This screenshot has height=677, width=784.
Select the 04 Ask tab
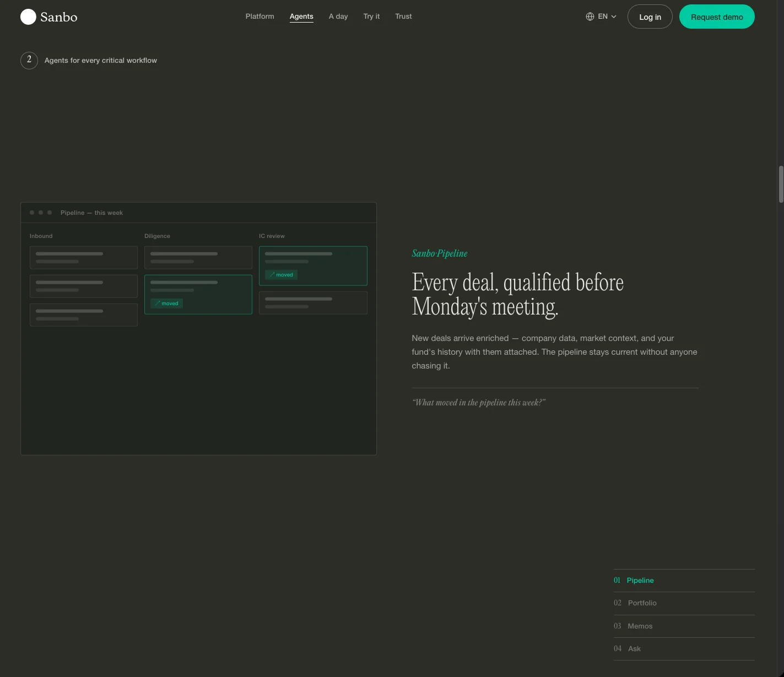[x=684, y=649]
